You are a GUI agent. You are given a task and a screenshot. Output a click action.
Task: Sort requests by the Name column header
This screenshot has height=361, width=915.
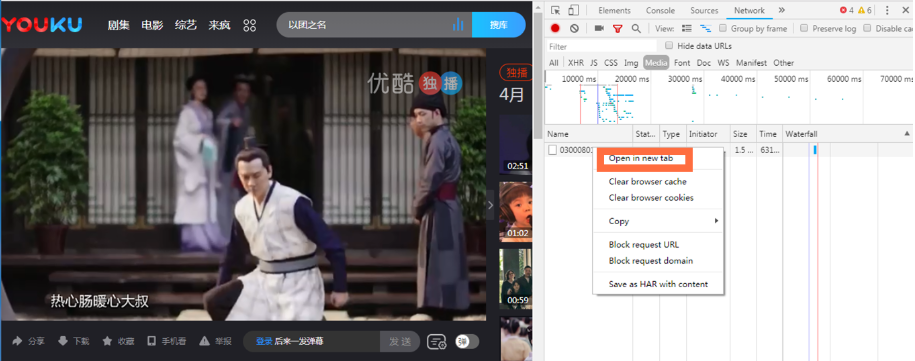588,134
